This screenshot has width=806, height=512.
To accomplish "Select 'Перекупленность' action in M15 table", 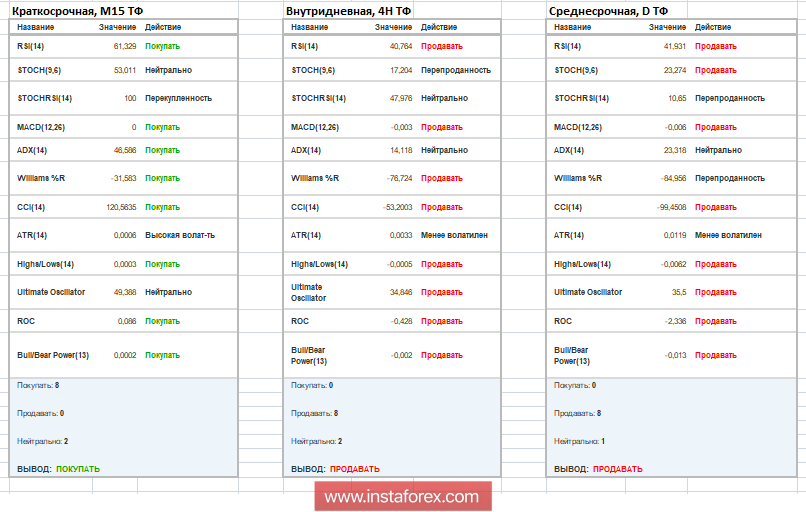I will click(178, 98).
